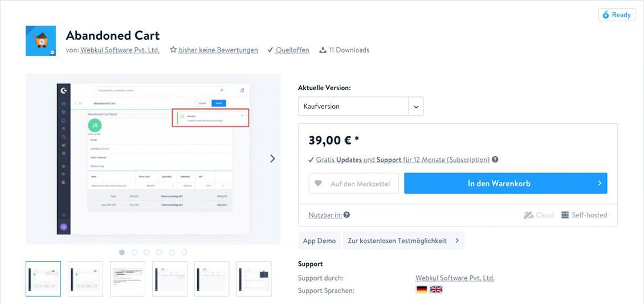Select the second gallery pagination dot
The image size is (644, 304).
134,252
